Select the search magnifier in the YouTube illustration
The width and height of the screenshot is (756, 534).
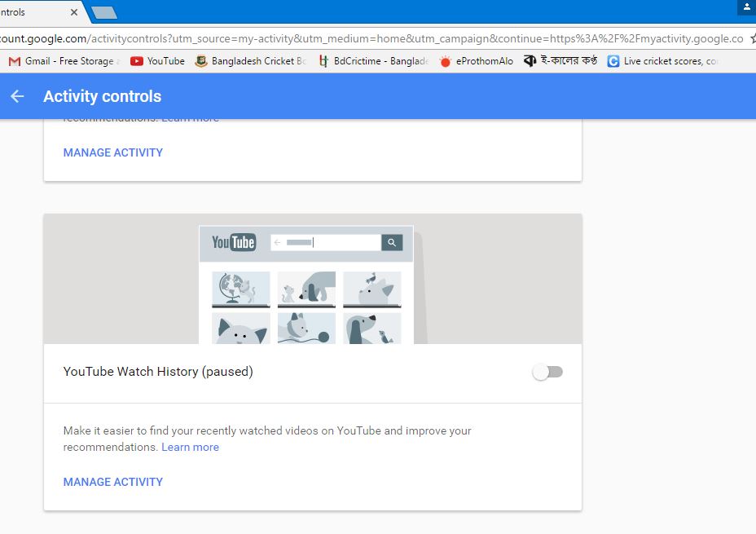[392, 243]
